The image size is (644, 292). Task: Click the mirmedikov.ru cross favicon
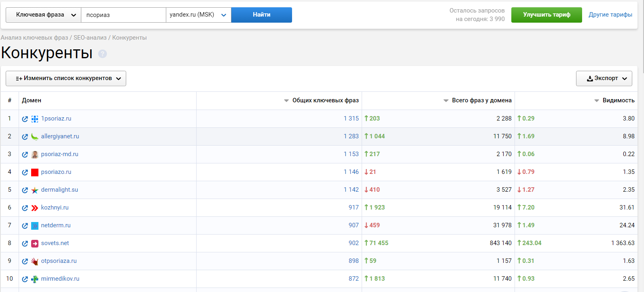click(35, 279)
